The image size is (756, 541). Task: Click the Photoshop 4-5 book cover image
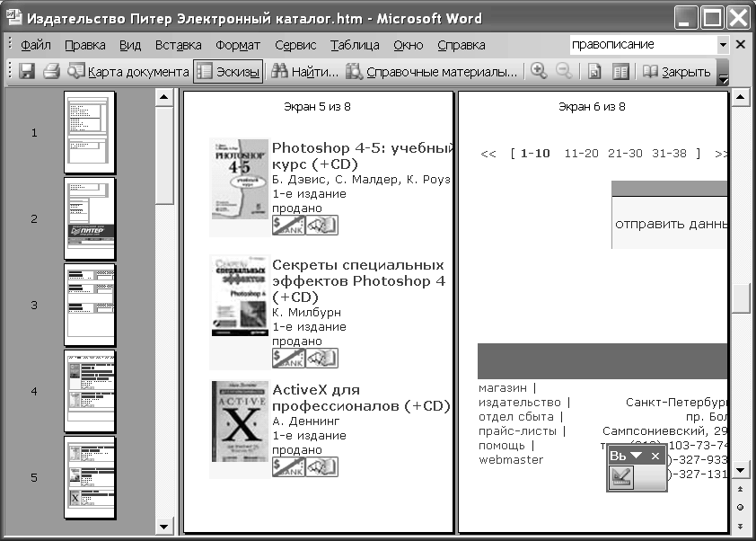[240, 179]
